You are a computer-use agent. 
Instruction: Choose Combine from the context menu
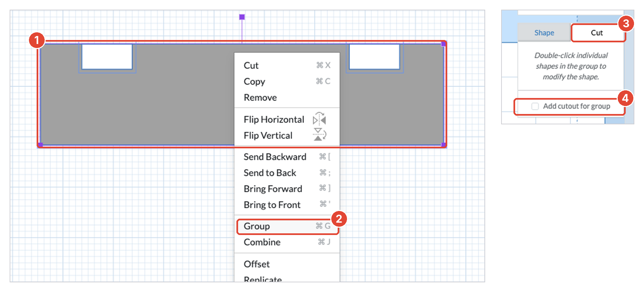tap(287, 242)
